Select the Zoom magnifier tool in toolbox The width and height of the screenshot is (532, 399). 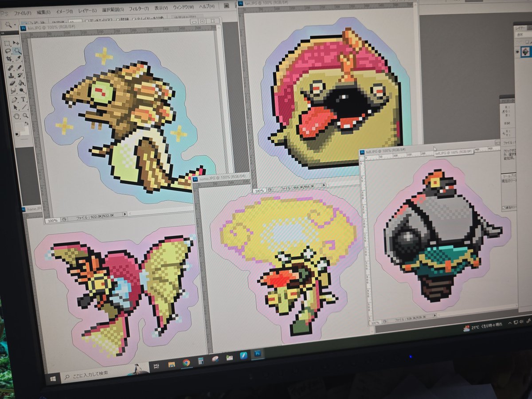point(25,115)
